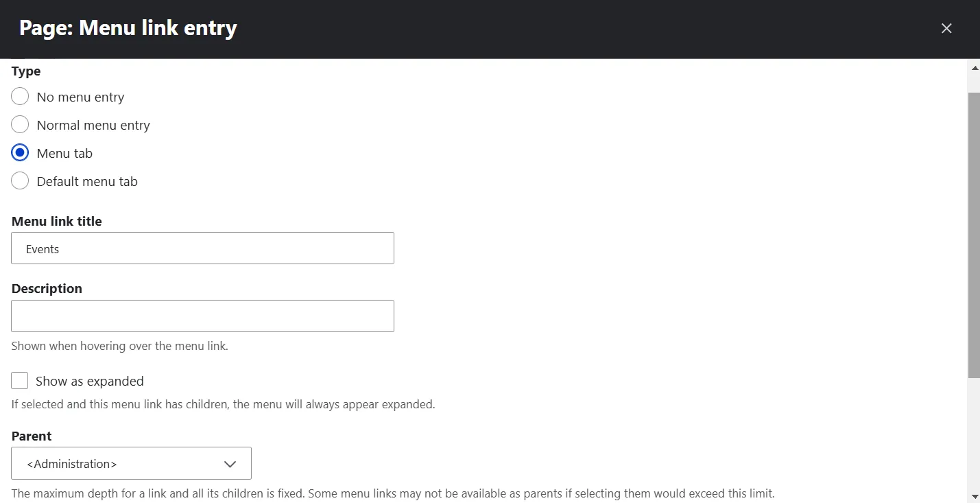Screen dimensions: 980x503
Task: Pick the Default menu tab option
Action: (x=20, y=181)
